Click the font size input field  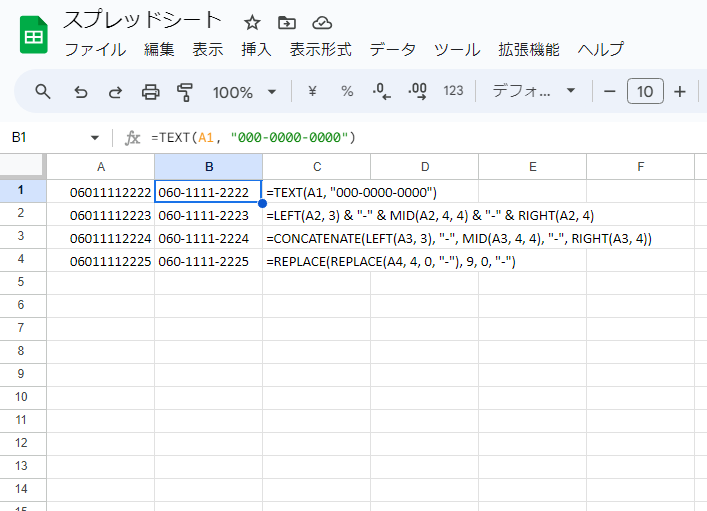645,92
